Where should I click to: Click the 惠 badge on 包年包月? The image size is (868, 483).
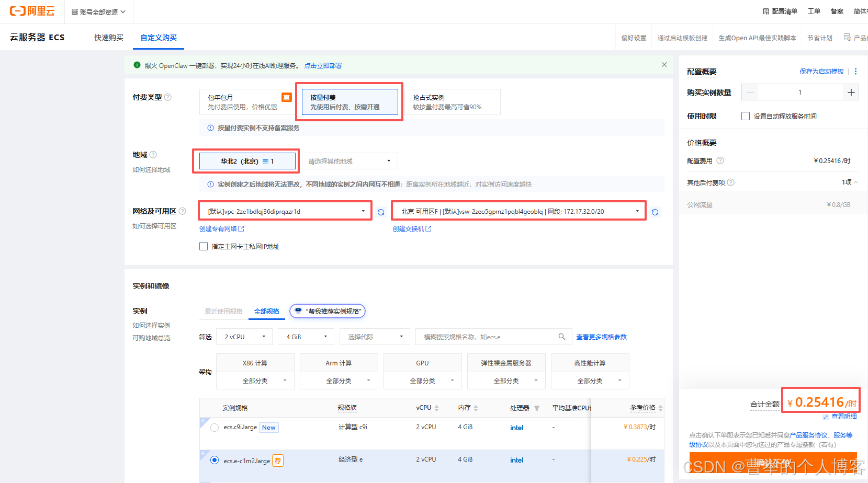pyautogui.click(x=286, y=97)
